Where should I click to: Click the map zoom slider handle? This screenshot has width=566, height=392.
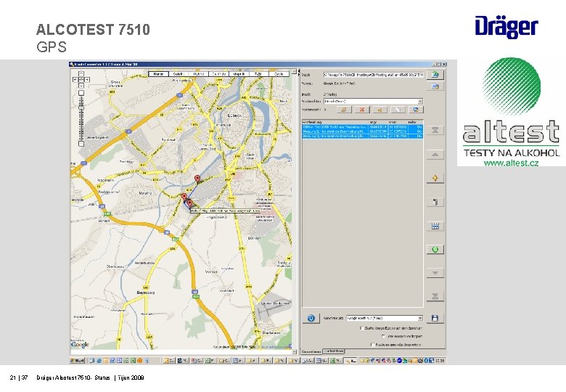tap(81, 107)
